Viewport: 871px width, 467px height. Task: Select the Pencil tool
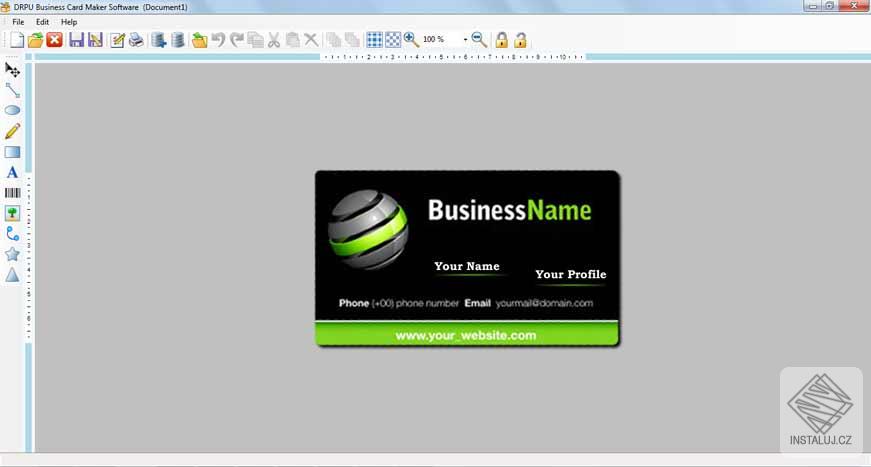pos(12,131)
